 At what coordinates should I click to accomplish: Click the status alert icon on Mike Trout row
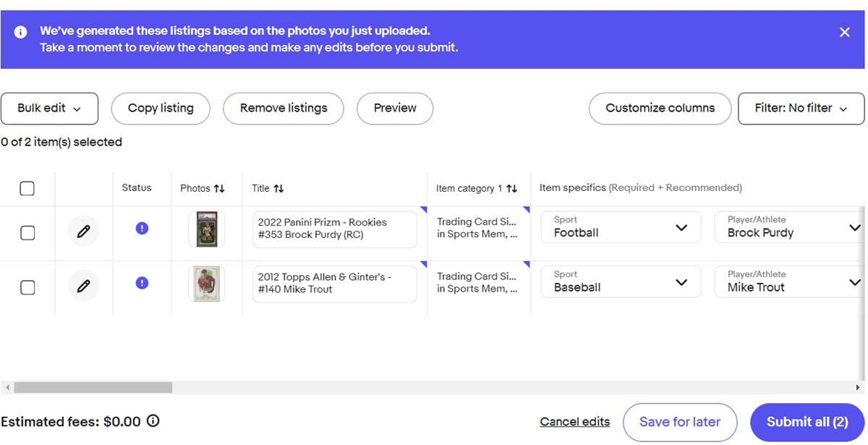[142, 283]
